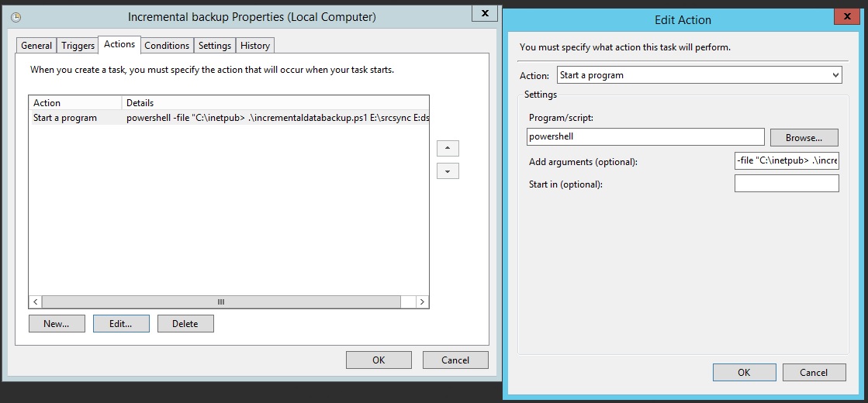Open the Settings tab
The image size is (868, 403).
pyautogui.click(x=214, y=46)
